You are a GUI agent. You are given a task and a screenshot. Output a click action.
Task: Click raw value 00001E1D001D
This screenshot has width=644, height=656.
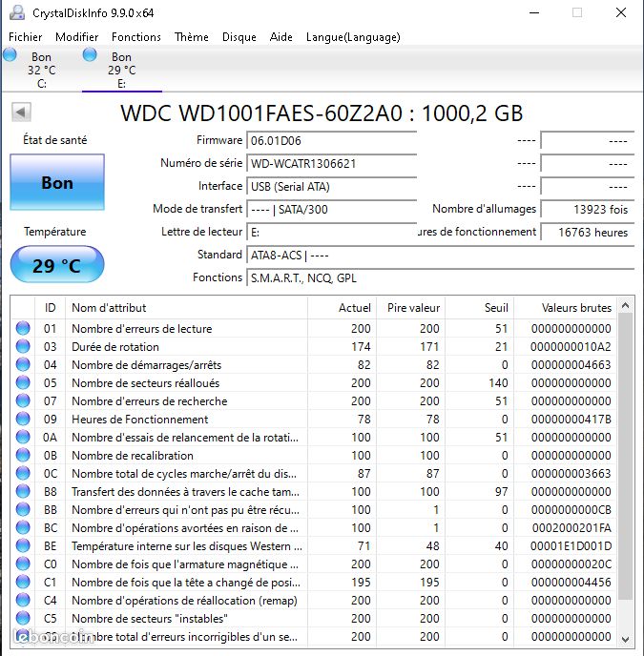coord(571,546)
